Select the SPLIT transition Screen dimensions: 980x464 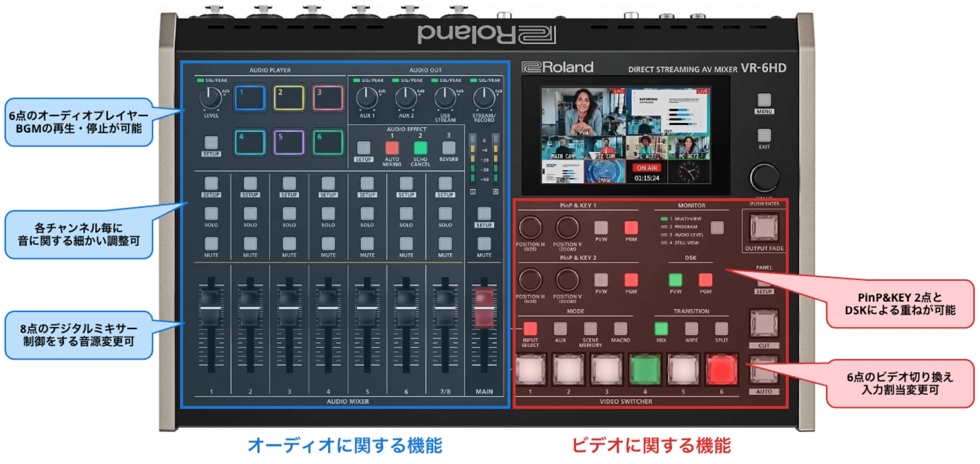721,329
